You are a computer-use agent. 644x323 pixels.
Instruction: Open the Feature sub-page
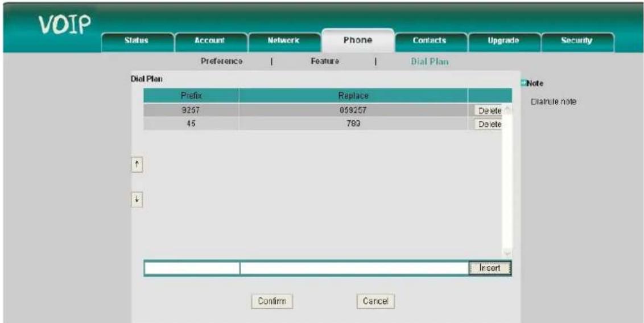(325, 62)
